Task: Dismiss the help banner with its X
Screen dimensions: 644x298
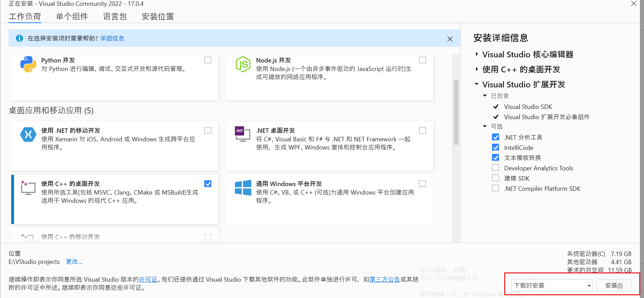Action: (450, 39)
